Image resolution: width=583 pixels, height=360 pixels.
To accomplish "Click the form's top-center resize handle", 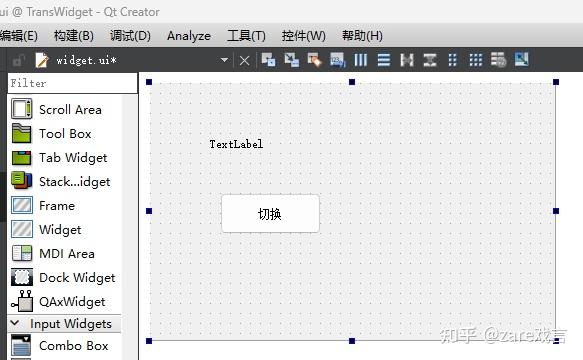I will coord(352,82).
